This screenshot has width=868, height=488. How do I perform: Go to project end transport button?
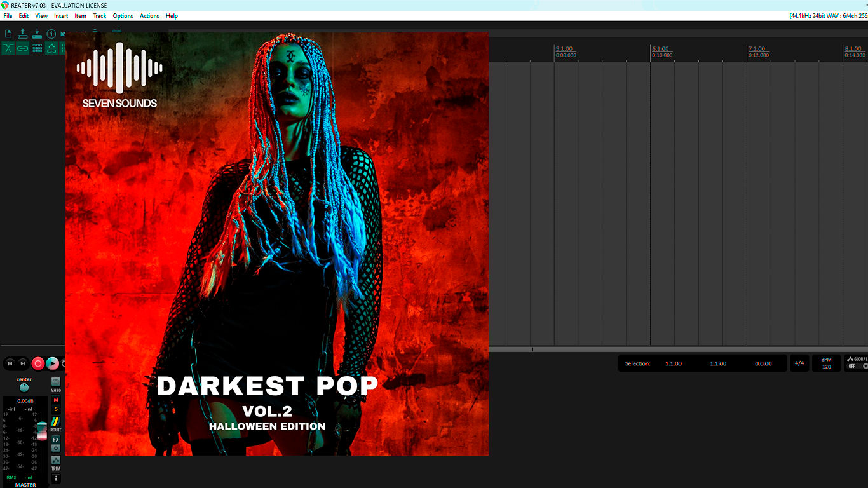pos(23,363)
